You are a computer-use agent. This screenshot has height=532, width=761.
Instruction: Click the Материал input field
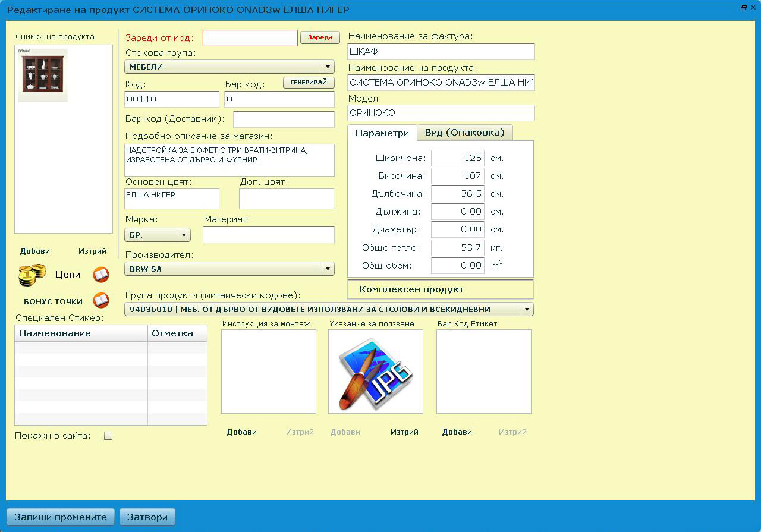point(269,235)
